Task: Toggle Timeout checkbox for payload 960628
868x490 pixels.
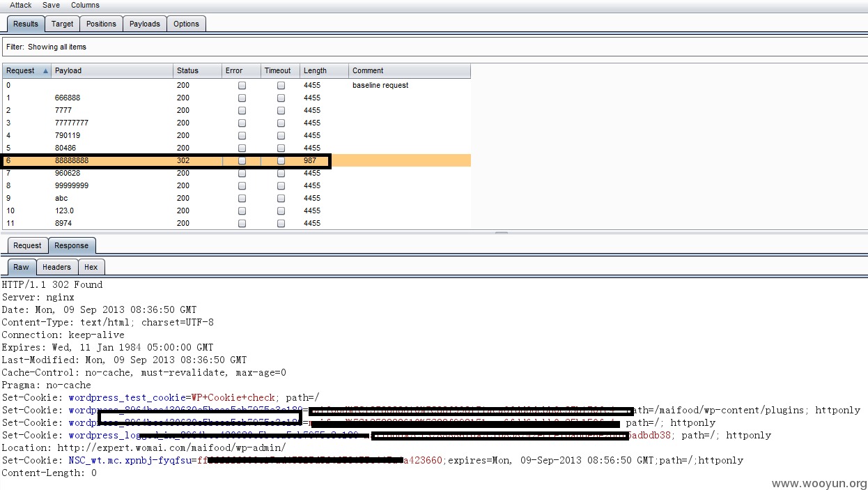Action: click(281, 173)
